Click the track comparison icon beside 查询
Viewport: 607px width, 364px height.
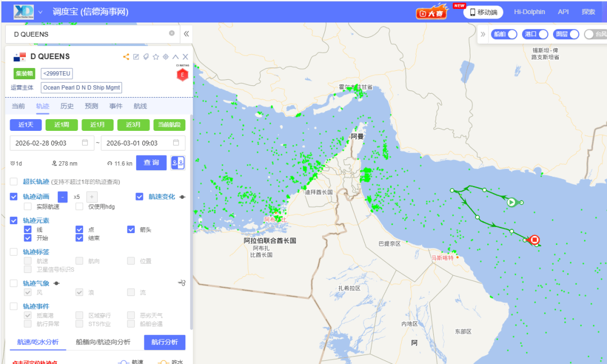coord(178,163)
